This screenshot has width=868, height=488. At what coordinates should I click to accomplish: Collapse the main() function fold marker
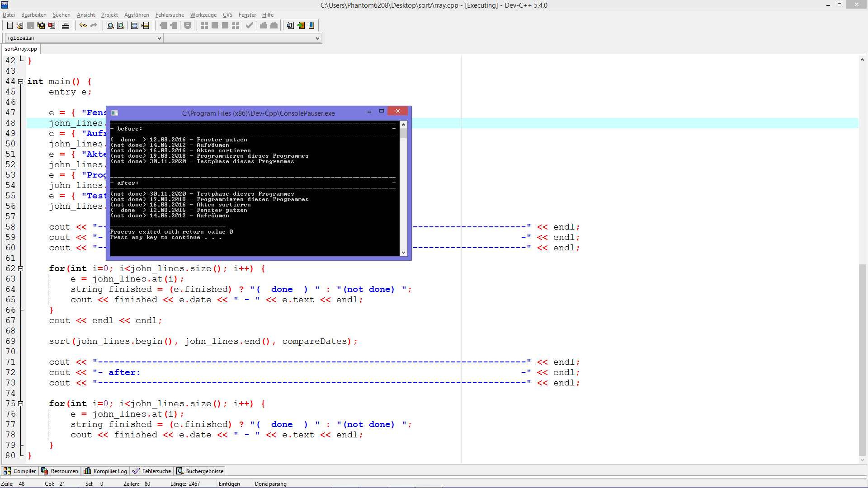pyautogui.click(x=21, y=81)
